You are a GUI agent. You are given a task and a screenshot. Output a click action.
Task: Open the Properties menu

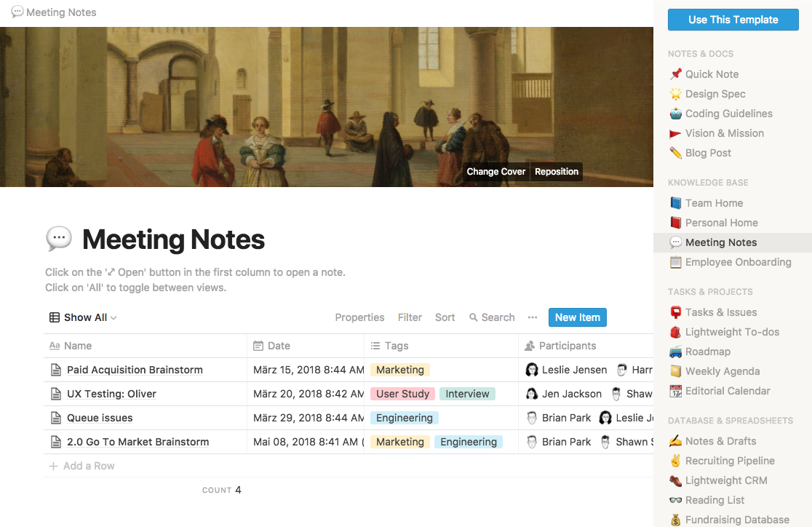[359, 317]
